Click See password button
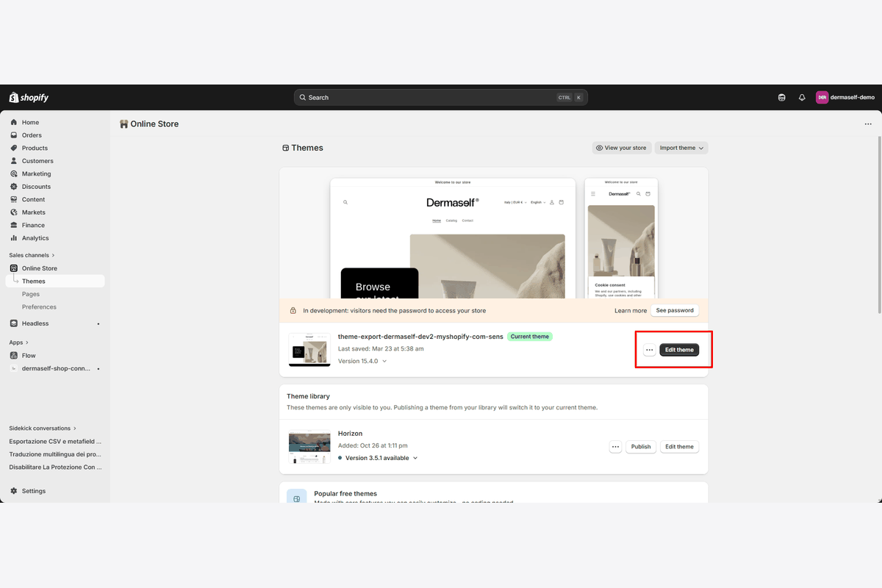 tap(675, 311)
